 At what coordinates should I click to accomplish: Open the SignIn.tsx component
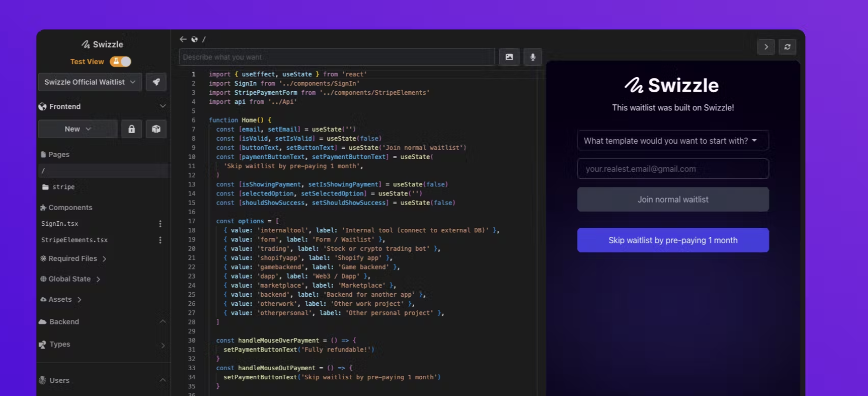point(60,224)
